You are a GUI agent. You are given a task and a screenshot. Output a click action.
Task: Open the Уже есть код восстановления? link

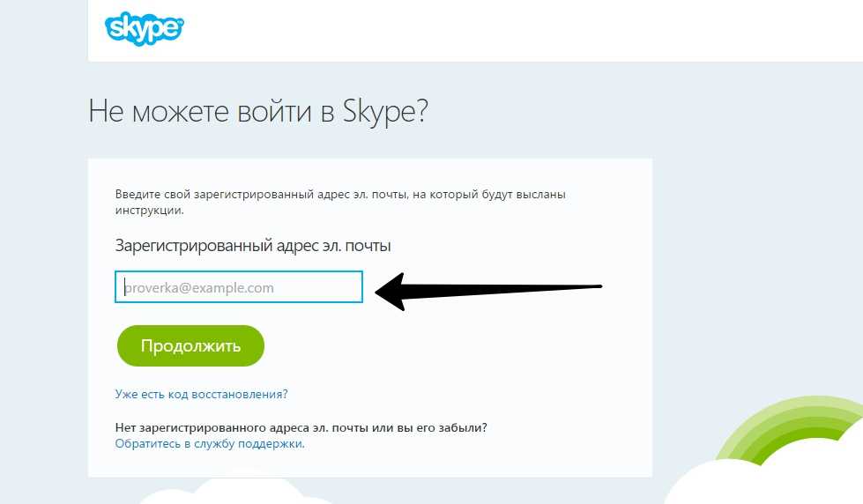point(201,394)
